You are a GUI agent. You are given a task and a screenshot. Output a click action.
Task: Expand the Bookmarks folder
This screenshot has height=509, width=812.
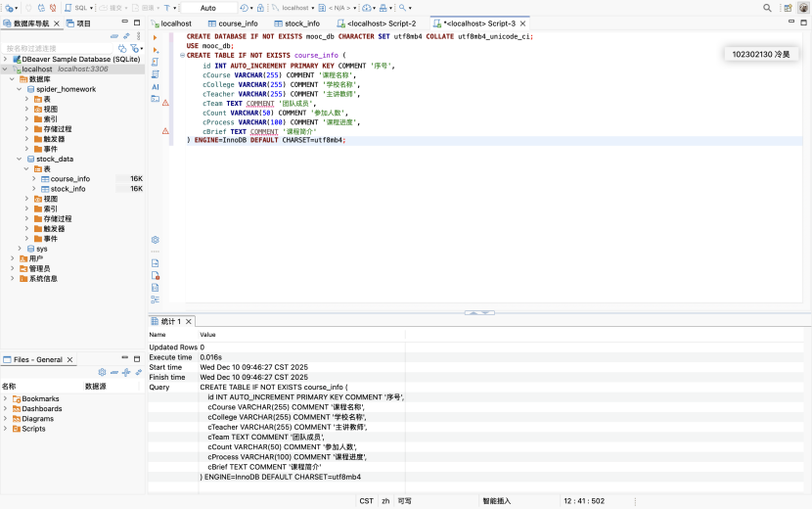coord(5,398)
